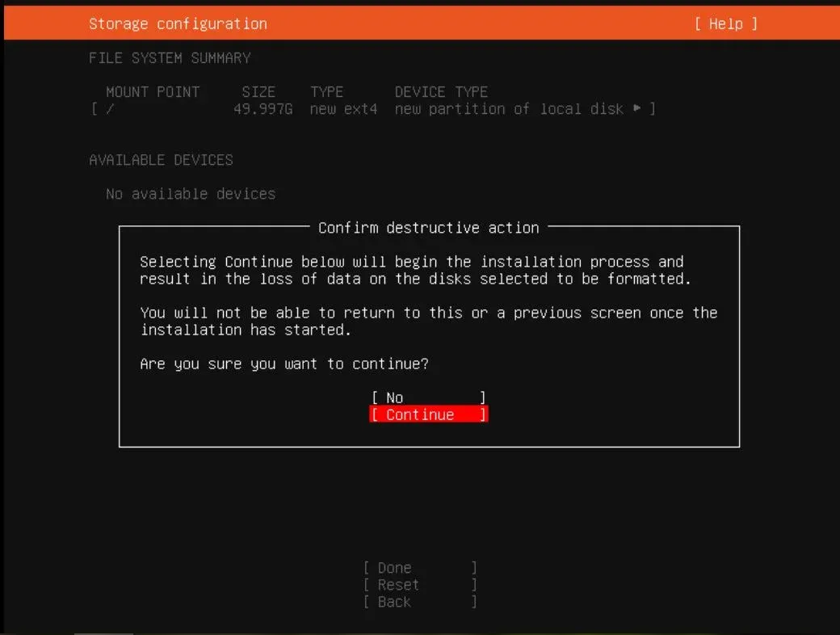840x635 pixels.
Task: Choose No to cancel the destructive action
Action: pos(428,397)
